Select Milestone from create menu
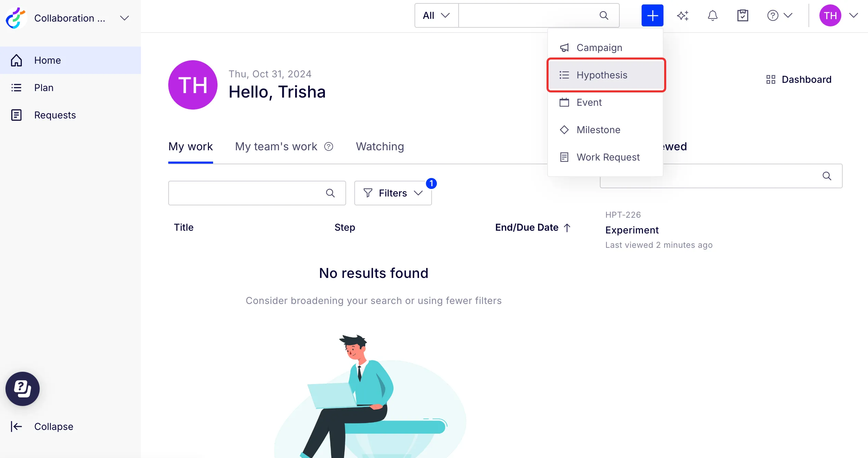The image size is (868, 458). 605,130
